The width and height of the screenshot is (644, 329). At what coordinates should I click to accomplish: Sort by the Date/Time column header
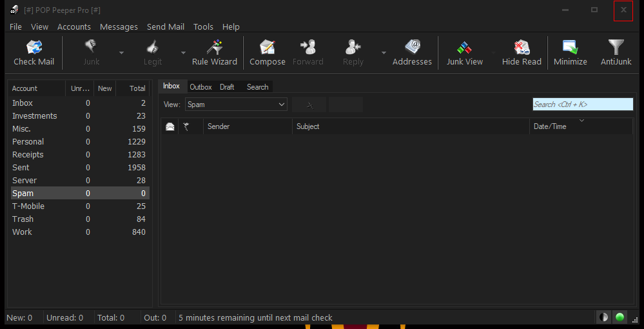[x=581, y=126]
